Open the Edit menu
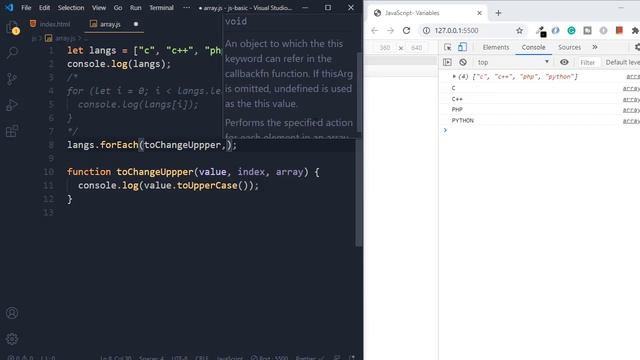640x360 pixels. [x=44, y=8]
